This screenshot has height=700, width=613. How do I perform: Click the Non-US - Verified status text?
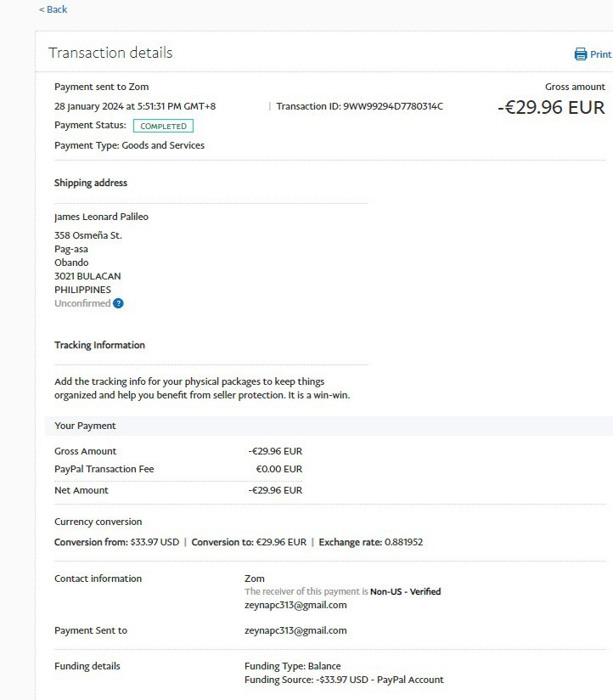pos(405,591)
